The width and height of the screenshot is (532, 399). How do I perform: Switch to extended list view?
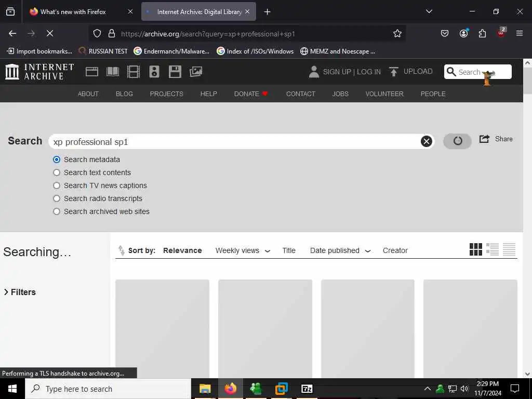click(x=493, y=249)
